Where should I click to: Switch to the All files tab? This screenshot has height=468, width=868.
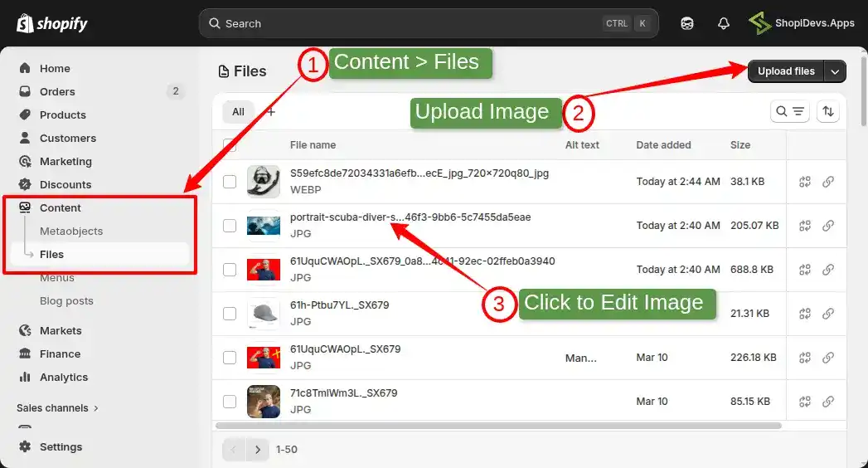[238, 112]
